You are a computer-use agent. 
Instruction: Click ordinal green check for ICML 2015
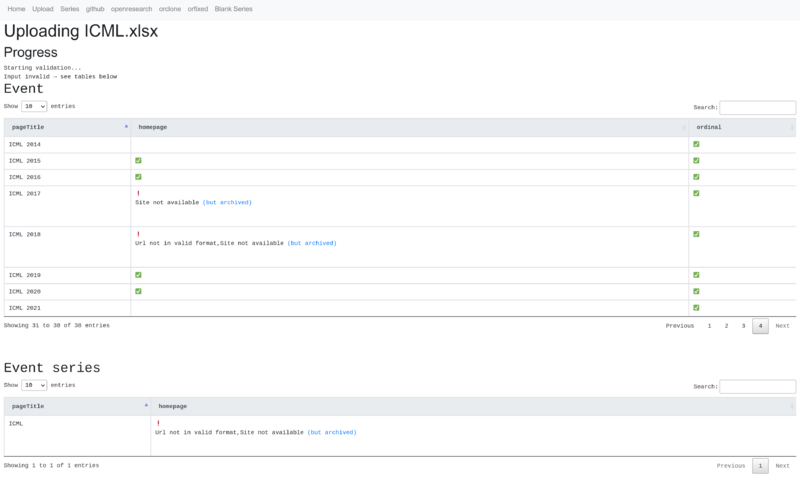click(696, 161)
